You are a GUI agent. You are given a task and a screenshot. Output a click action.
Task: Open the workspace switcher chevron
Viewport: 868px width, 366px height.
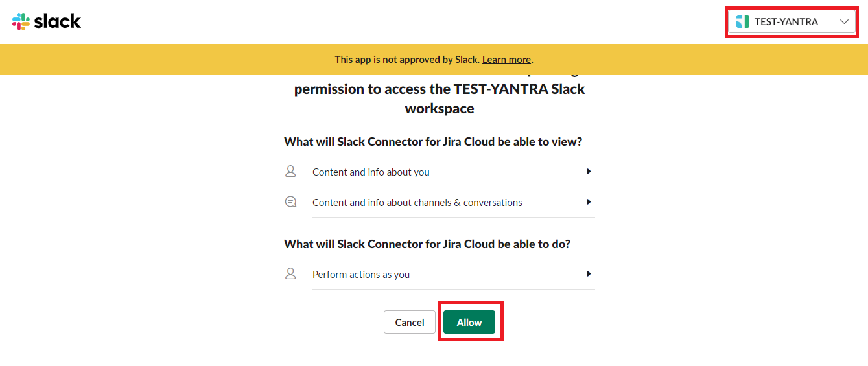[x=844, y=22]
